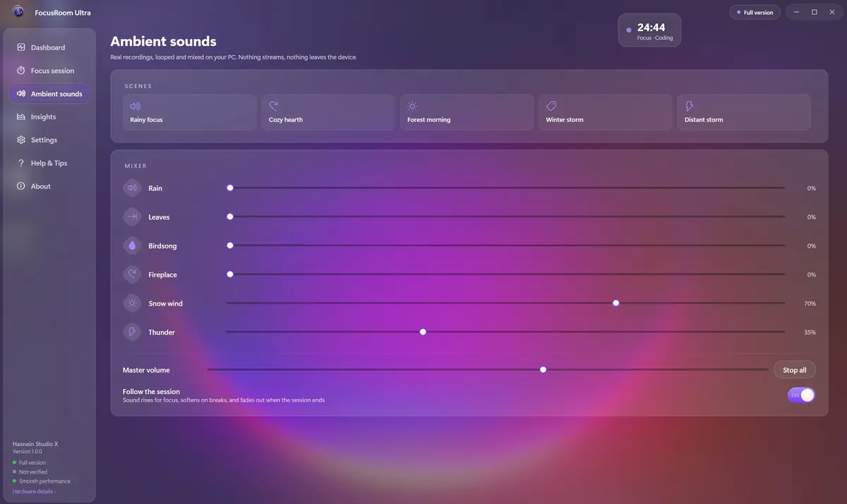
Task: Click the 'Follow the session' label
Action: tap(151, 391)
